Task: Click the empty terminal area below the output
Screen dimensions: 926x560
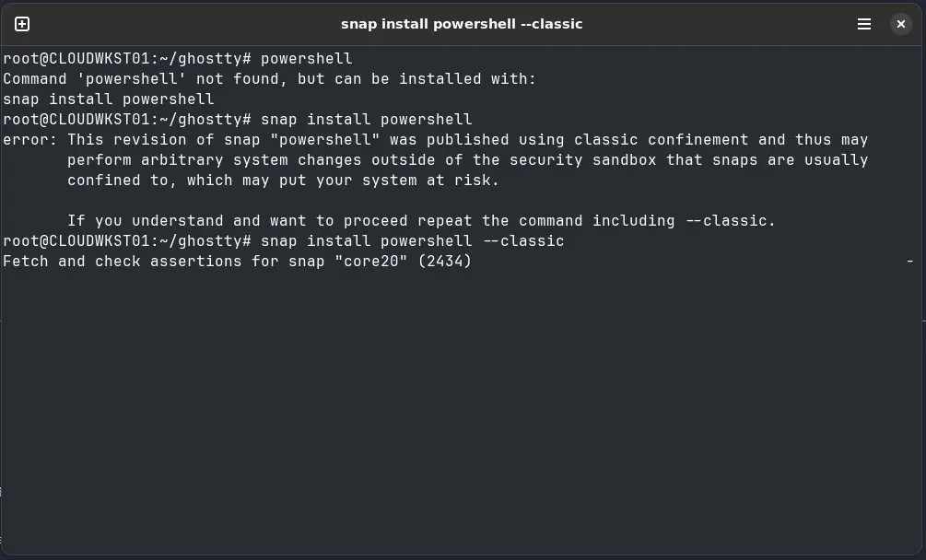Action: (x=461, y=414)
